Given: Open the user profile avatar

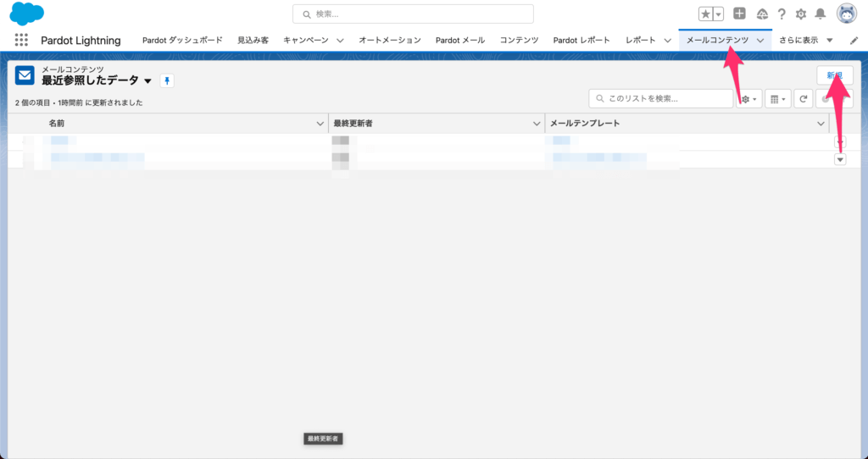Looking at the screenshot, I should tap(846, 14).
